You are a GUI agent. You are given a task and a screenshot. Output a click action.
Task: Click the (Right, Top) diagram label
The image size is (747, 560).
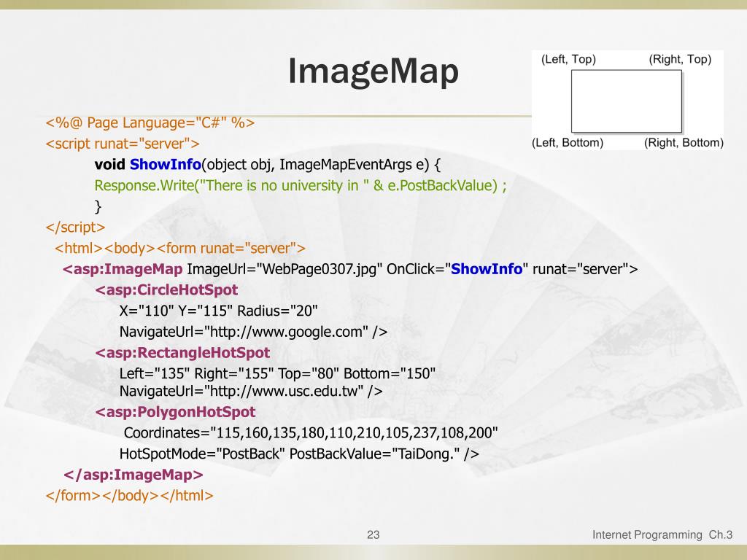[x=680, y=60]
